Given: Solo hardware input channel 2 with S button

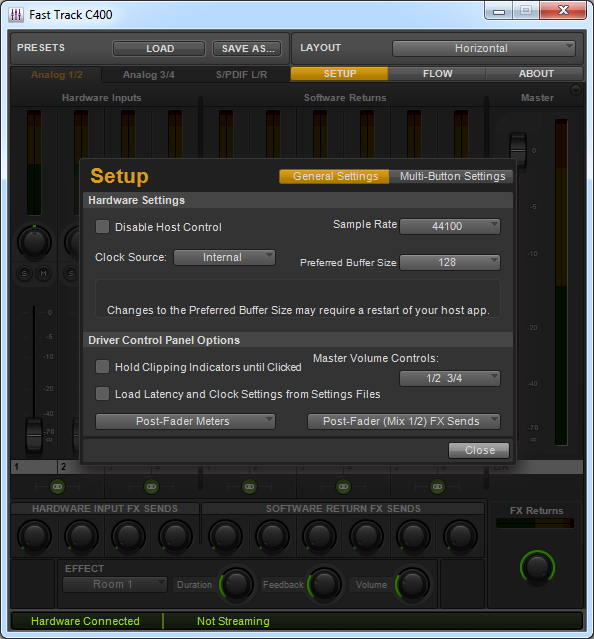Looking at the screenshot, I should (71, 273).
